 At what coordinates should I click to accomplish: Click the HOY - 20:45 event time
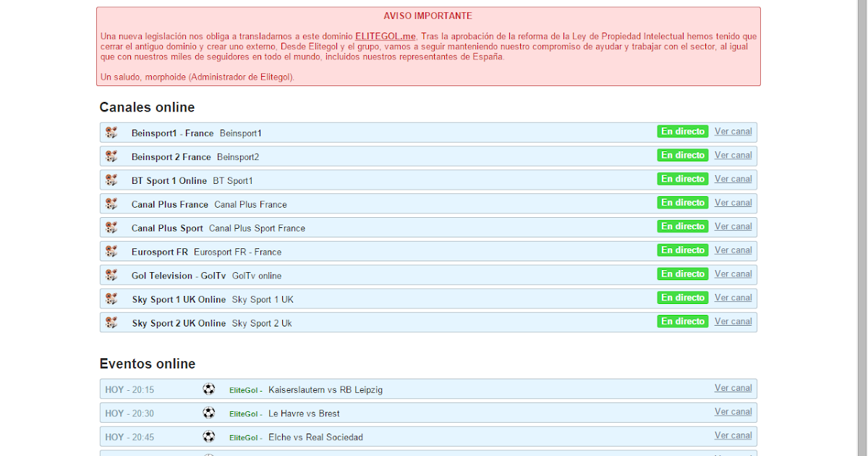(x=129, y=438)
